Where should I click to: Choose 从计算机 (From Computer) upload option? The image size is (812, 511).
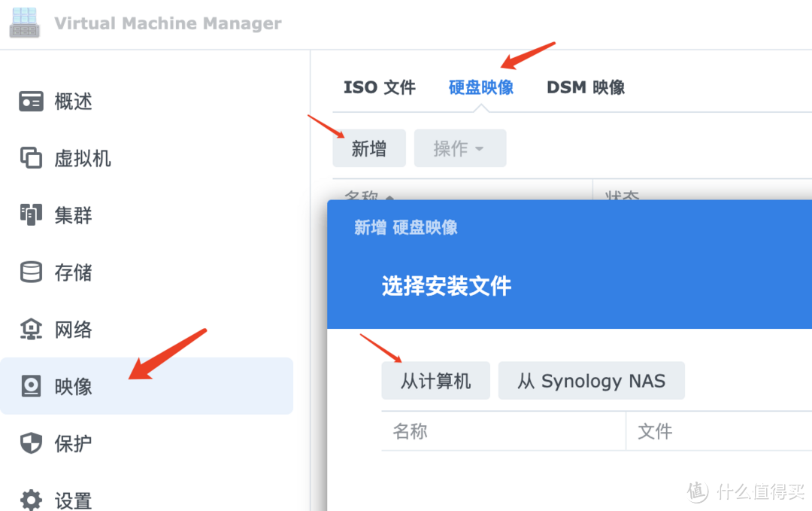click(x=435, y=381)
